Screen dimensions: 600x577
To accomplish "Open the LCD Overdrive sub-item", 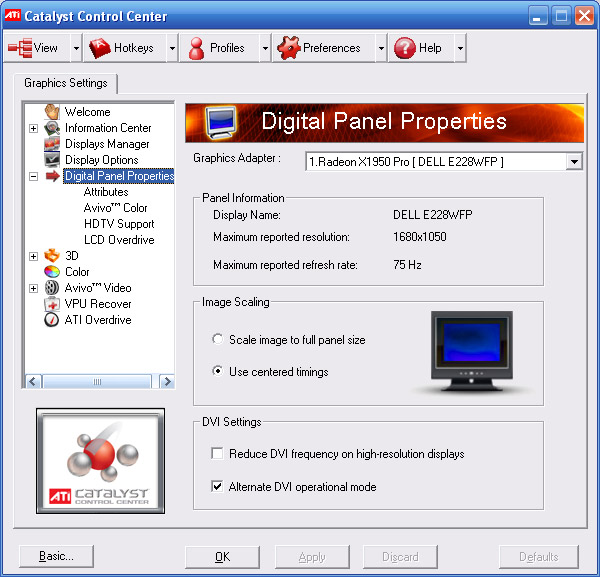I will click(x=119, y=240).
